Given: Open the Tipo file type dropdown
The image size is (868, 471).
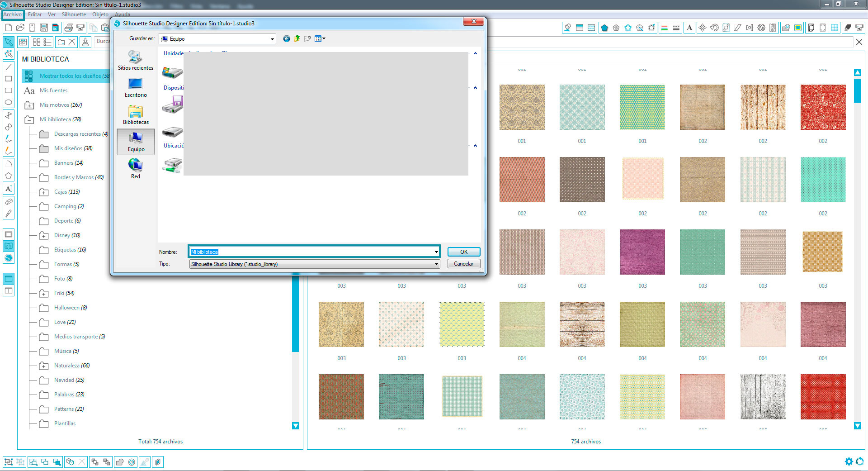Looking at the screenshot, I should click(436, 264).
